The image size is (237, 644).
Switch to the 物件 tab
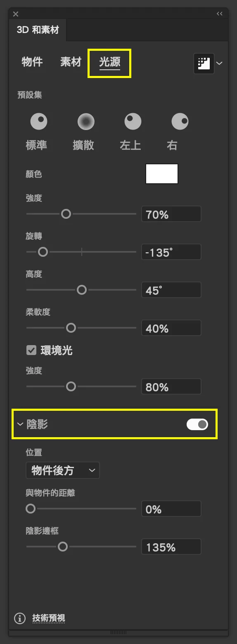pos(32,62)
